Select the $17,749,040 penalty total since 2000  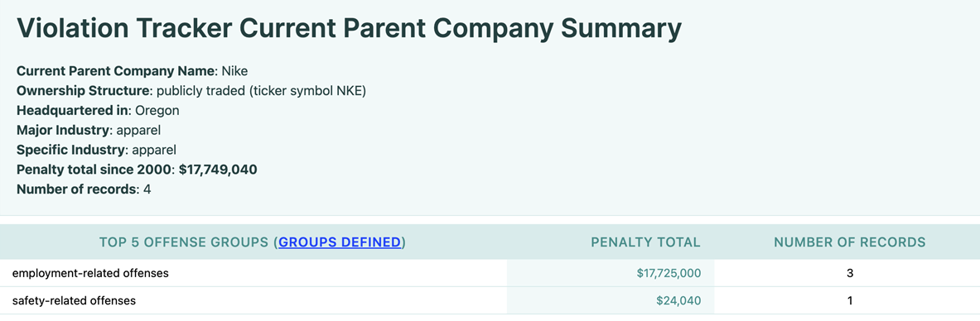[218, 170]
